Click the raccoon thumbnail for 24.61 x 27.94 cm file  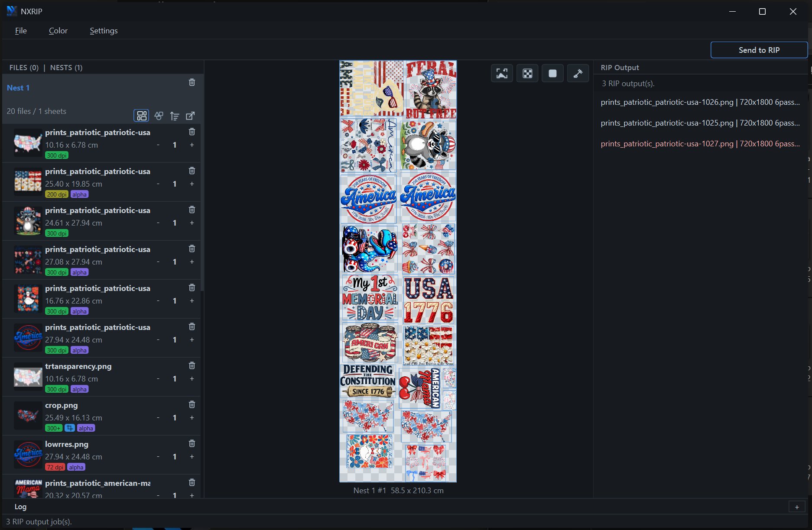pos(28,221)
